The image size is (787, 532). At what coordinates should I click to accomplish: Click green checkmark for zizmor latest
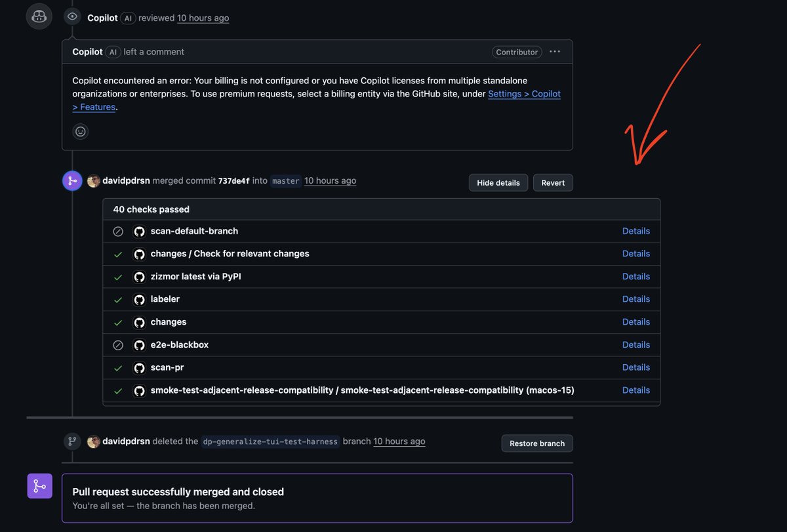click(x=118, y=277)
